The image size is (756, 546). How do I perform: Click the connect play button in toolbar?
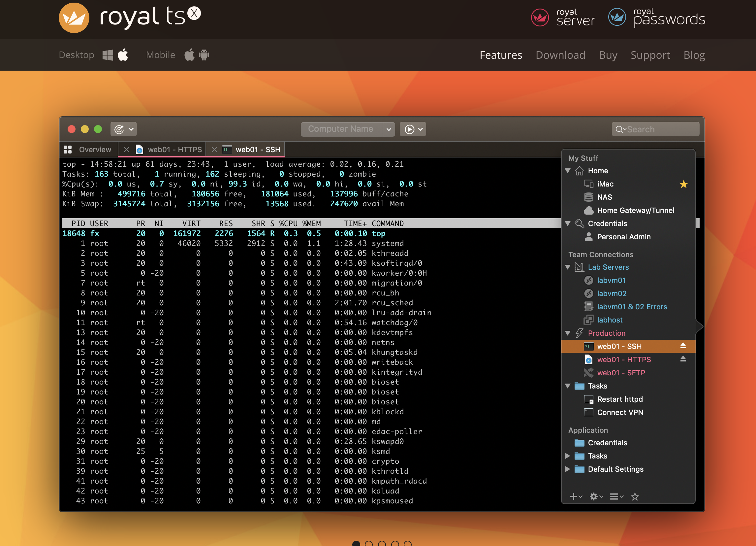click(x=409, y=129)
